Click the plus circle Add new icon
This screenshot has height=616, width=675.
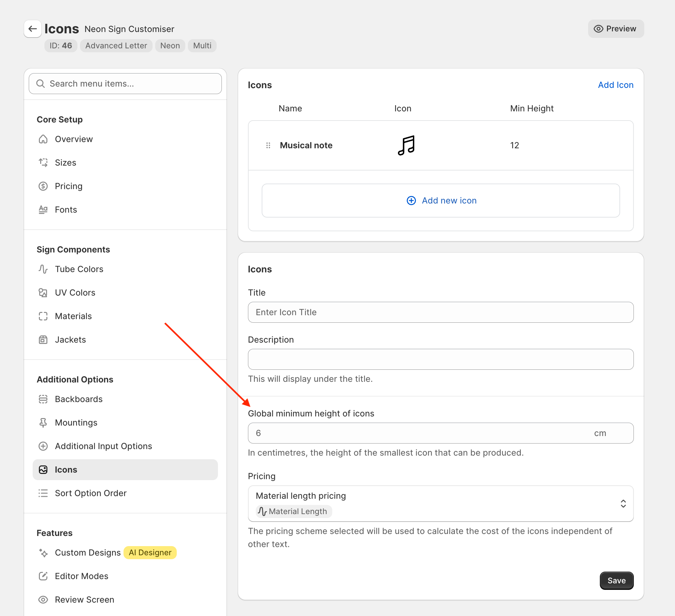(411, 201)
